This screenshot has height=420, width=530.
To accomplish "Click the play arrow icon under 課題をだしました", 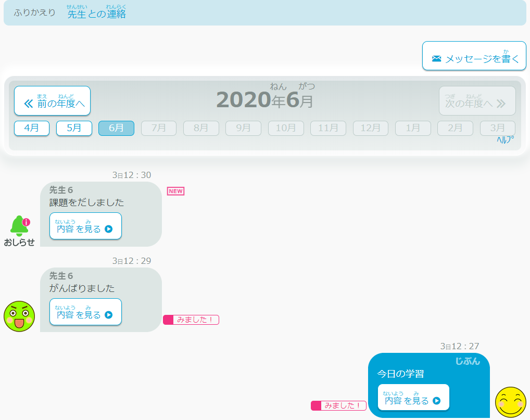I will (108, 229).
